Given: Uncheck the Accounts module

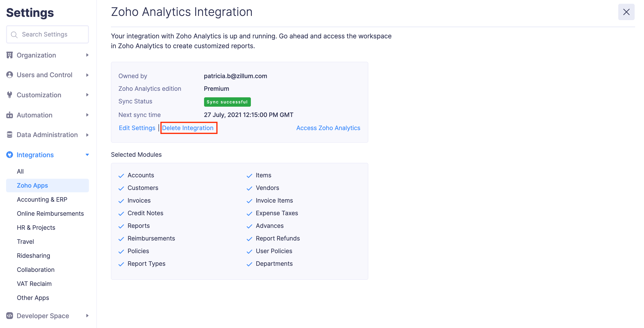Looking at the screenshot, I should [121, 175].
